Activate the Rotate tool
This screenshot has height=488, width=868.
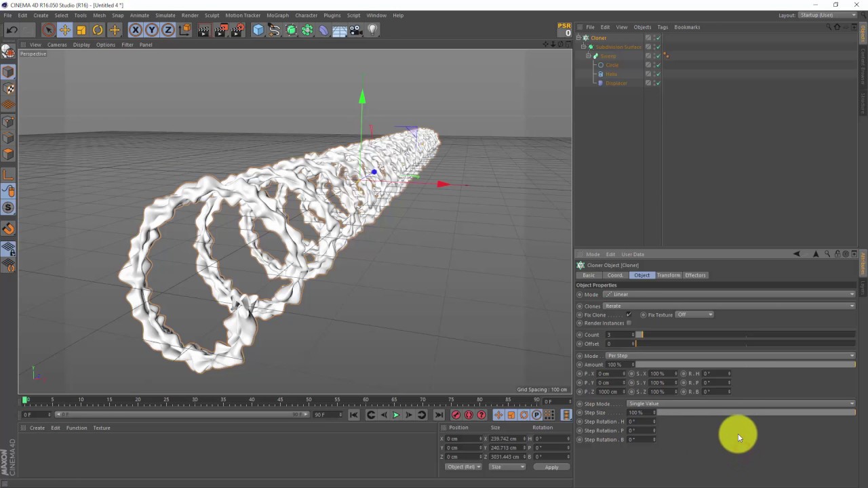pyautogui.click(x=98, y=30)
